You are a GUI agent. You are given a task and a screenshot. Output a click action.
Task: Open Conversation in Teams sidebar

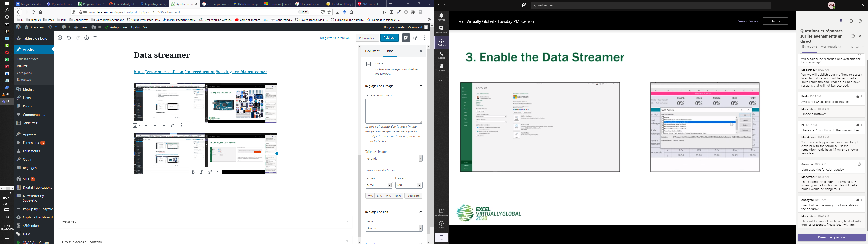(441, 30)
